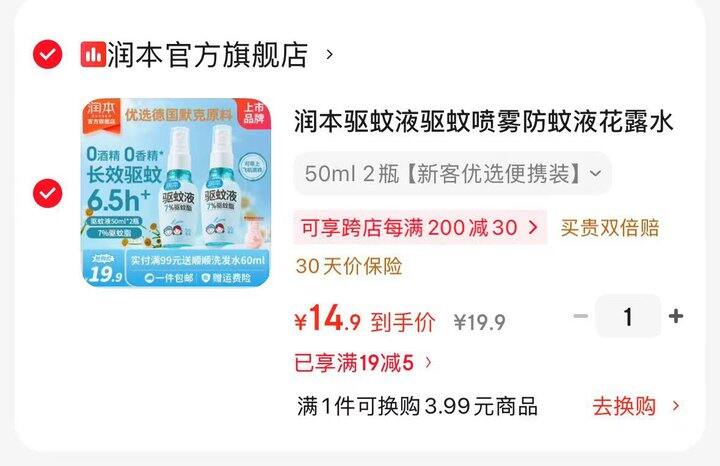Tap the 买贵双倍赔 guarantee label

610,228
